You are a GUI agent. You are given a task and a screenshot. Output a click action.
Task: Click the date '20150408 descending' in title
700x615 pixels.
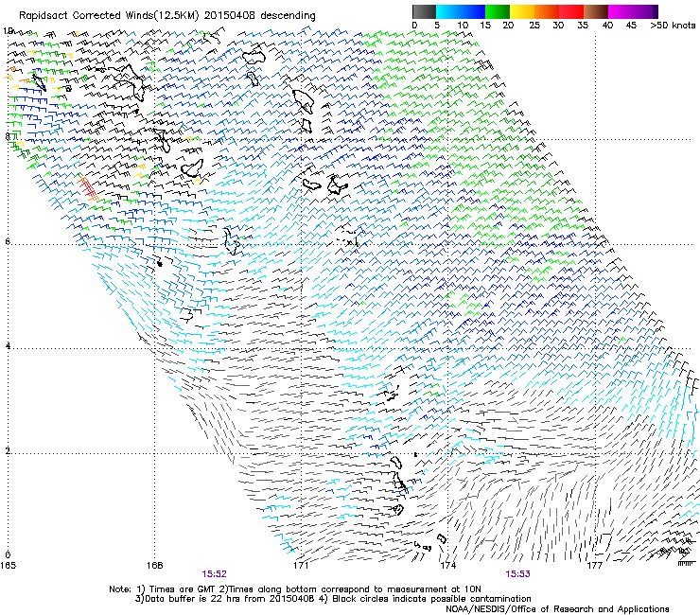(260, 16)
